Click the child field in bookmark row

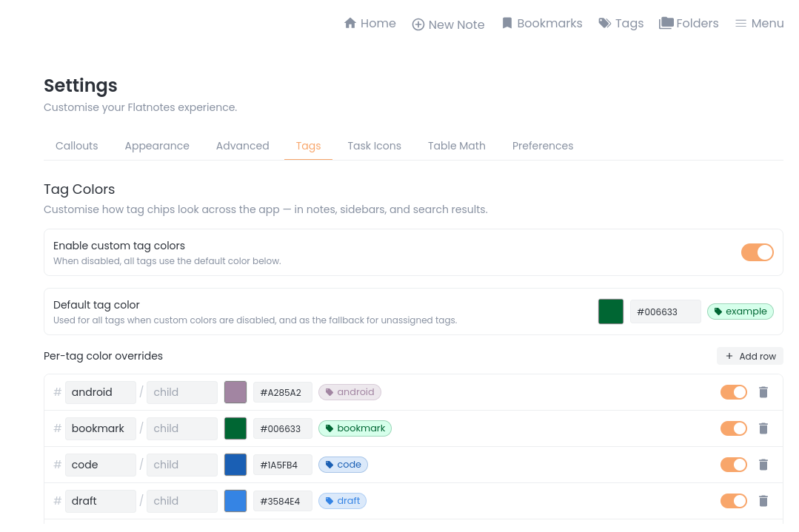click(x=182, y=428)
